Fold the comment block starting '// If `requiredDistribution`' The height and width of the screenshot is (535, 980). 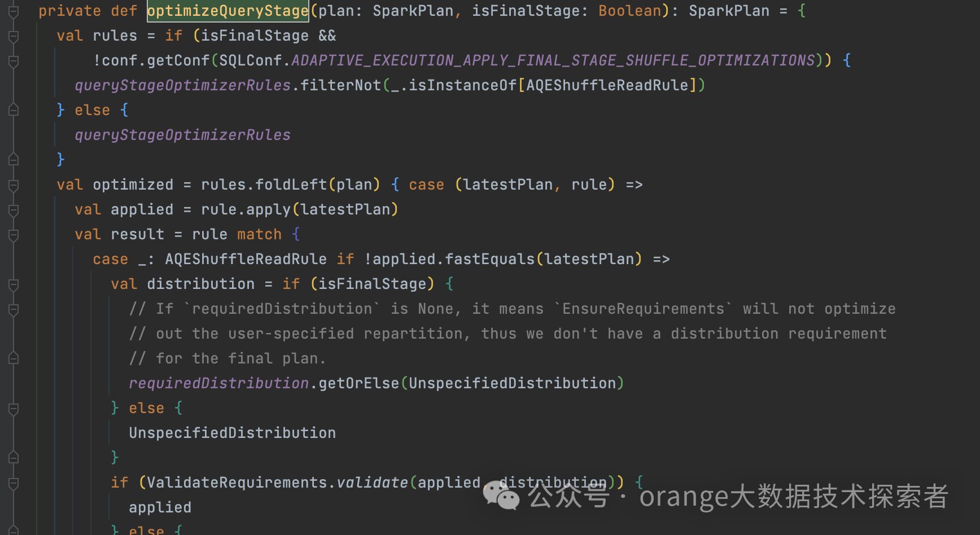(14, 309)
